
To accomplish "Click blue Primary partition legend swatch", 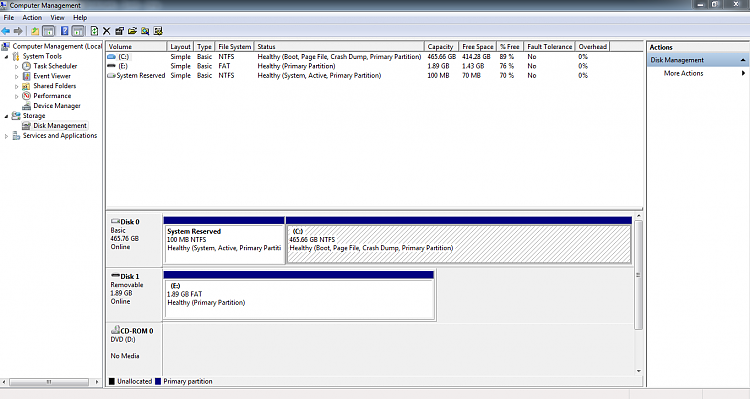I will tap(158, 381).
